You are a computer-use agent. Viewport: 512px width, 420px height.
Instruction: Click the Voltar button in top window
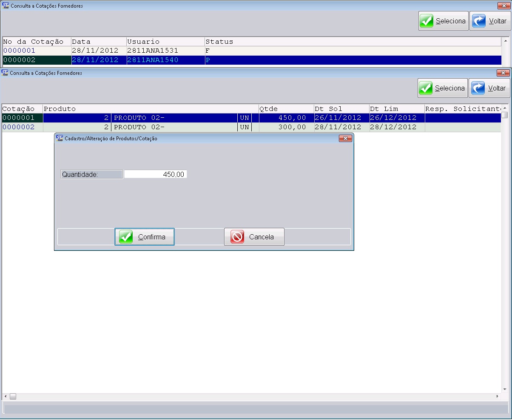[489, 21]
